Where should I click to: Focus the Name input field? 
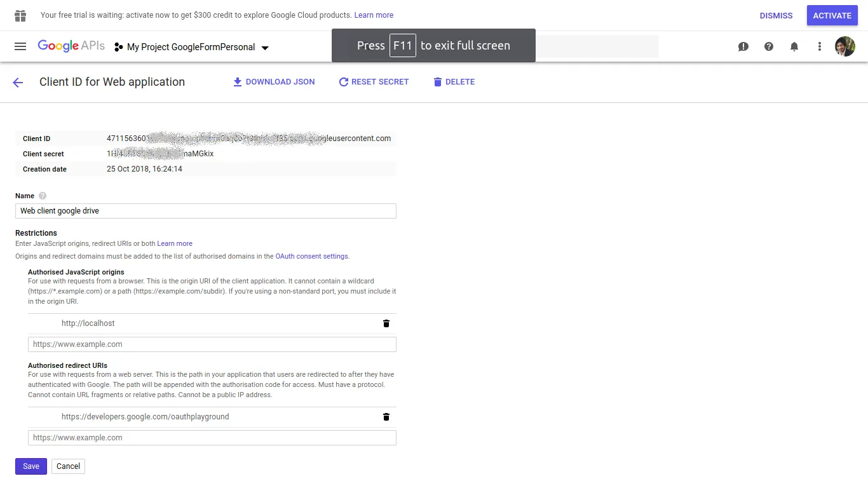(206, 211)
